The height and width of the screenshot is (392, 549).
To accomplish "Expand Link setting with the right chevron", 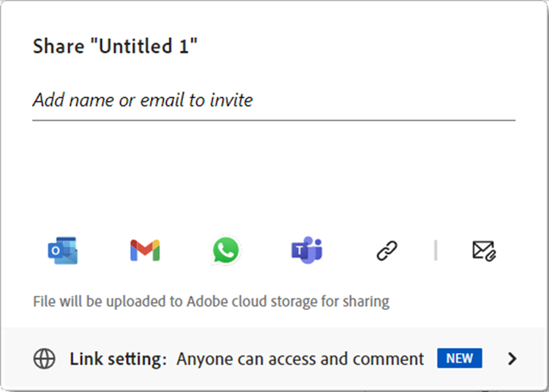I will tap(512, 358).
